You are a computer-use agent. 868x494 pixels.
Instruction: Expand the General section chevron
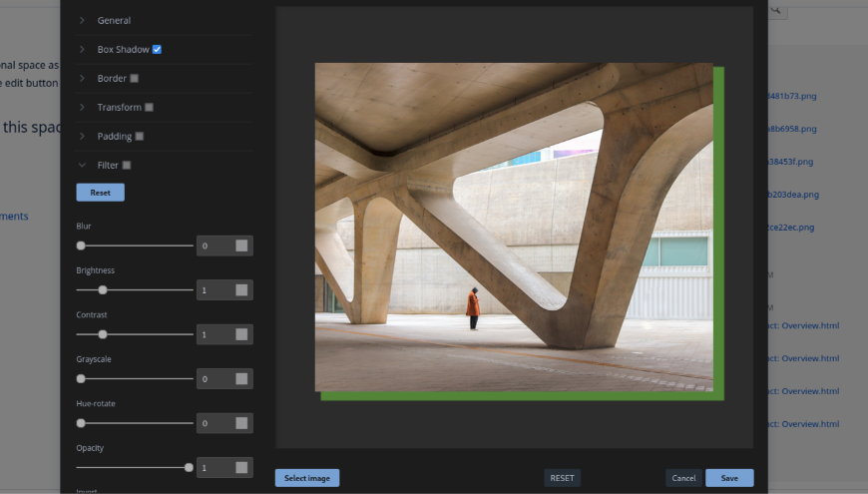click(82, 20)
